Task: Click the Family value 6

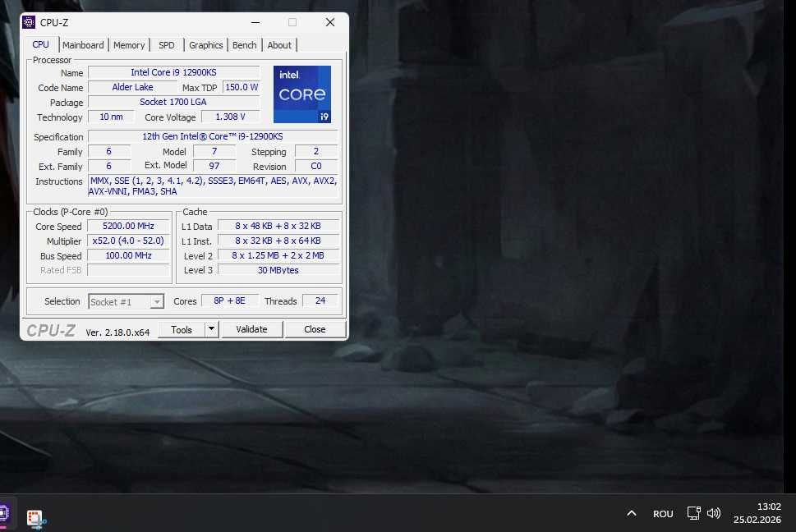Action: (x=108, y=151)
